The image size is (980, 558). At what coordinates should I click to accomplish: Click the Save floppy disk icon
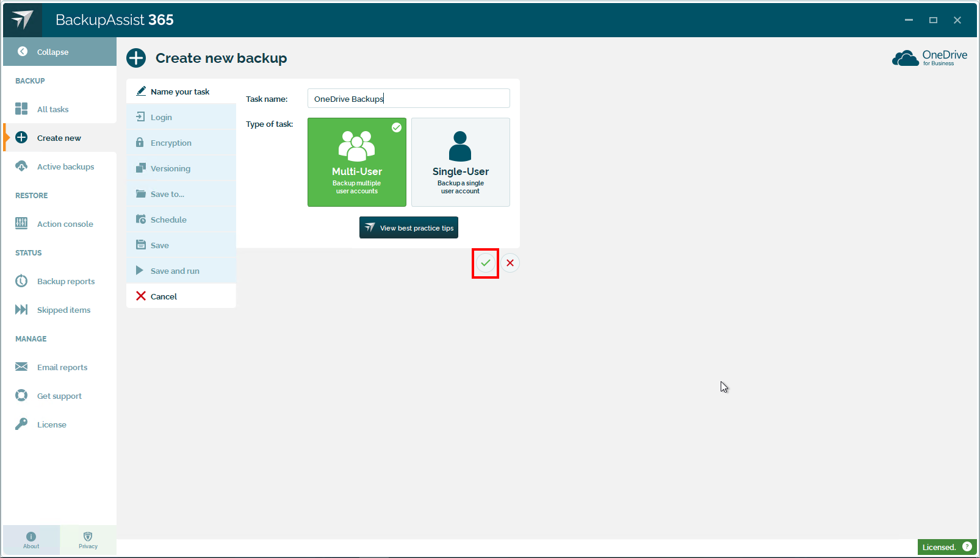[140, 245]
